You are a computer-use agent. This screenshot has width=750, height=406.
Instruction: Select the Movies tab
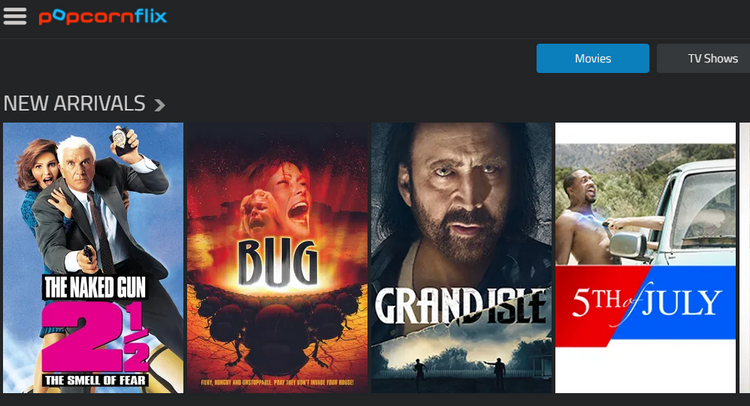coord(593,58)
